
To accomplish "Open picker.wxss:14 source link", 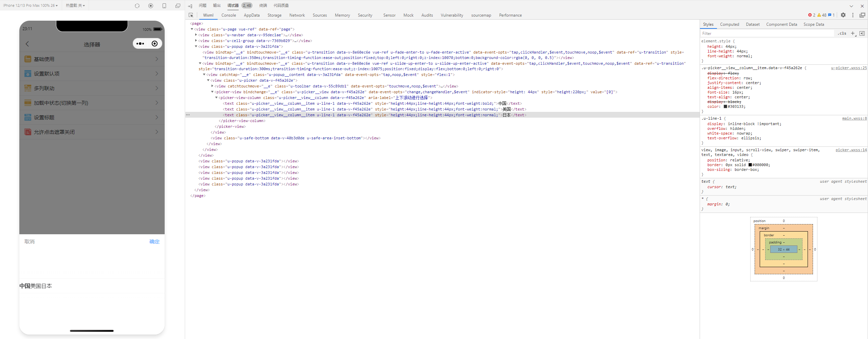I will (x=851, y=150).
